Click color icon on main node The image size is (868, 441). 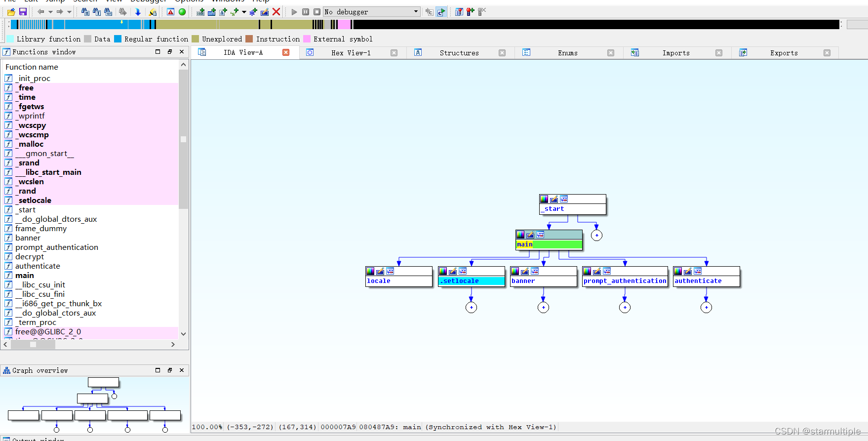point(520,235)
